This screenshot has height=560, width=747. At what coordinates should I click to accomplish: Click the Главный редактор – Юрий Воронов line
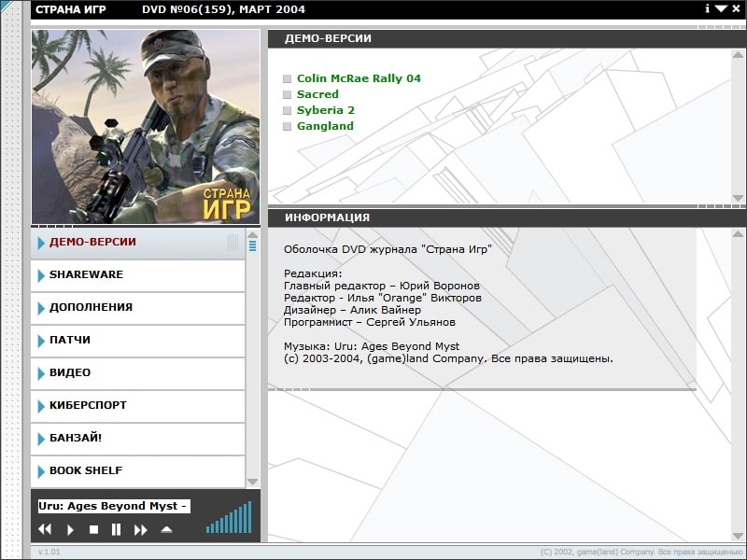click(x=382, y=286)
